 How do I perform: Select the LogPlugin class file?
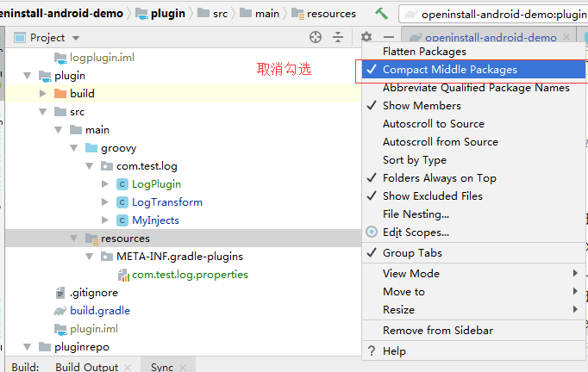point(156,184)
